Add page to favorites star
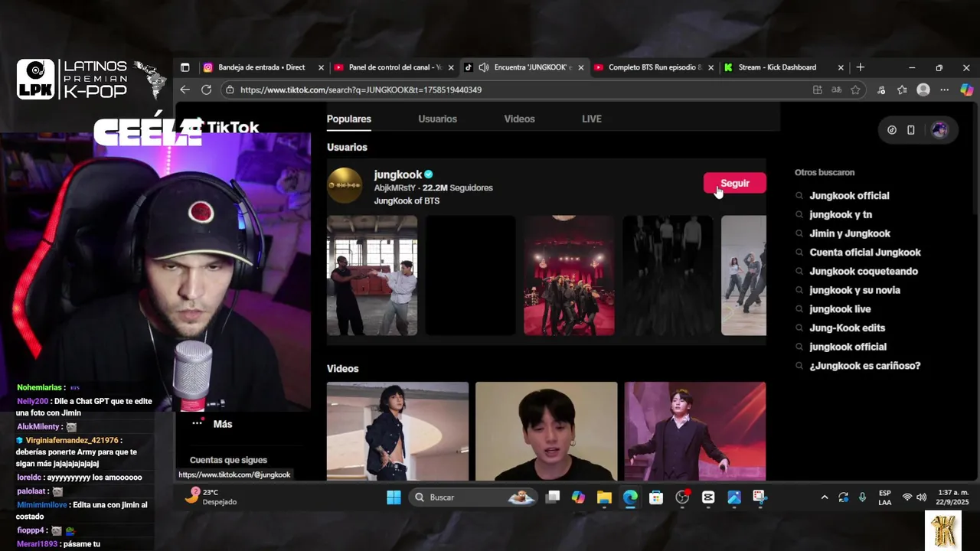Screen dimensions: 980x551 (855, 90)
